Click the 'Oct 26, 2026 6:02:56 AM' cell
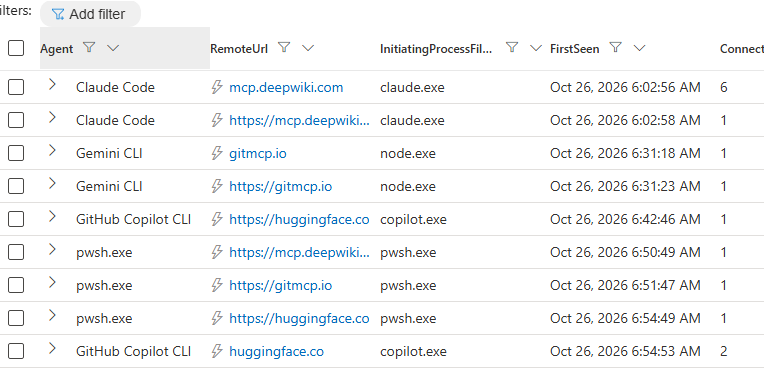This screenshot has width=764, height=387. pos(625,87)
